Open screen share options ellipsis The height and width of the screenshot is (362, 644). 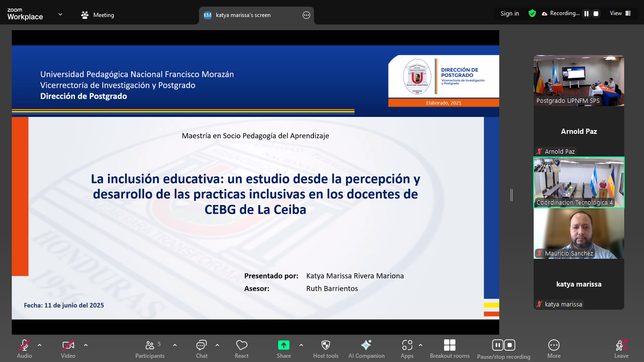pos(306,15)
